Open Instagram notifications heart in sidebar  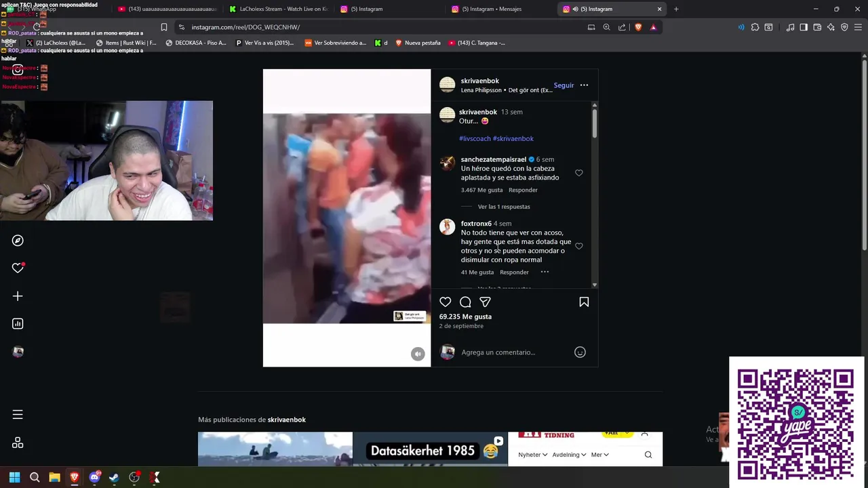18,268
